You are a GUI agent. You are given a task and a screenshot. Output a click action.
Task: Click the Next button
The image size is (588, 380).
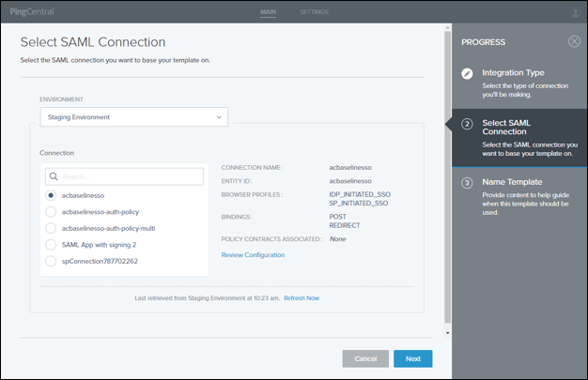coord(412,358)
